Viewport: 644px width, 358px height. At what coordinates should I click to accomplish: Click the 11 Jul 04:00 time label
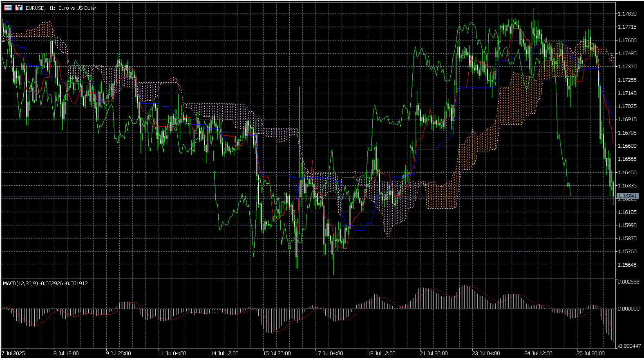pyautogui.click(x=172, y=353)
